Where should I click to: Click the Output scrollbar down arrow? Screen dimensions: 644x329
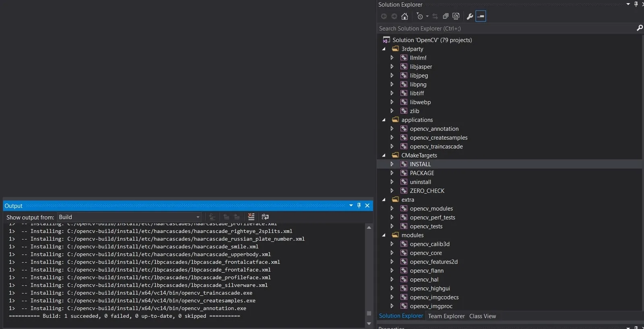coord(369,323)
